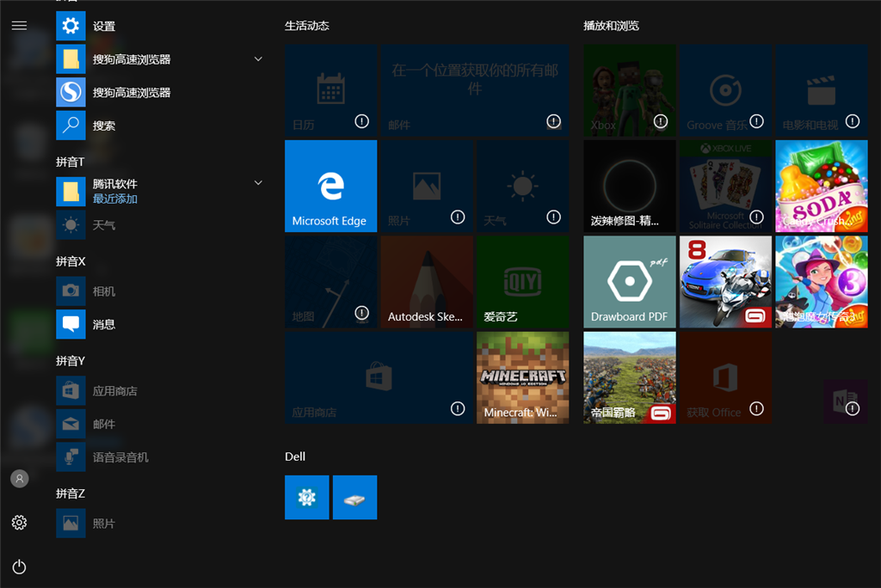
Task: Open the small OneNote tile
Action: [846, 401]
